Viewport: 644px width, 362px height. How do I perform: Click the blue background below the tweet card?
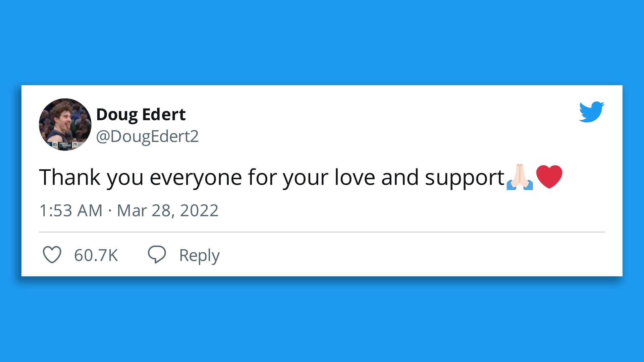click(322, 318)
